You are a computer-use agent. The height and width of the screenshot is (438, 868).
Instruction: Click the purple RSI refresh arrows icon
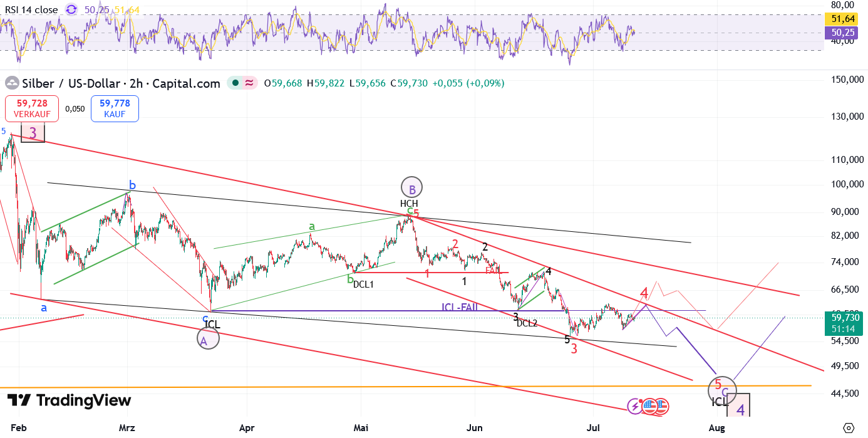pos(71,9)
